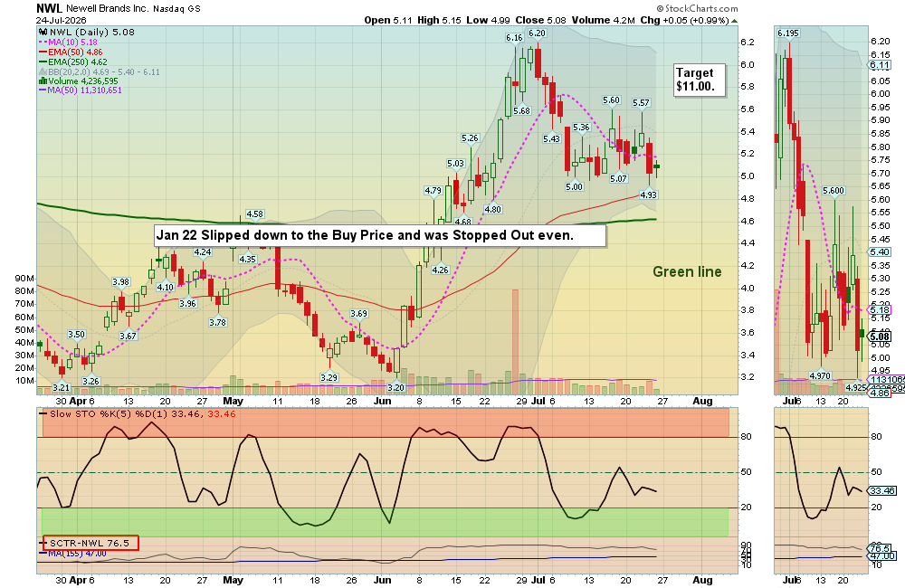Screen dimensions: 905x588
Task: Click the EMA(50) 4.86 legend entry
Action: (71, 52)
